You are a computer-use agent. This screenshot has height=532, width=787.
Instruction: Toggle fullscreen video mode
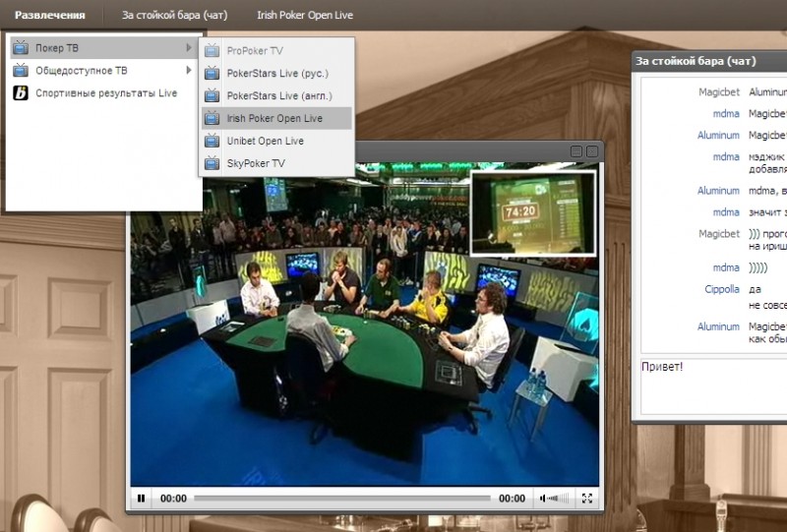pos(586,498)
